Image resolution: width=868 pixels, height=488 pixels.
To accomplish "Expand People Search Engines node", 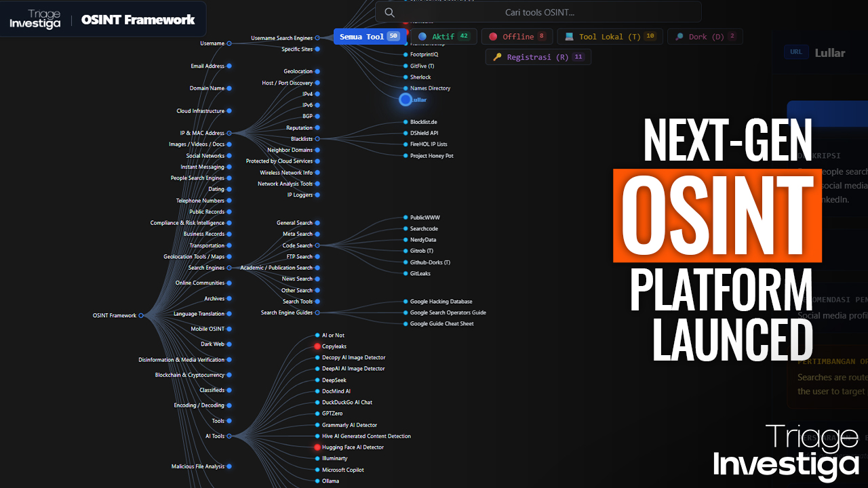I will coord(229,178).
